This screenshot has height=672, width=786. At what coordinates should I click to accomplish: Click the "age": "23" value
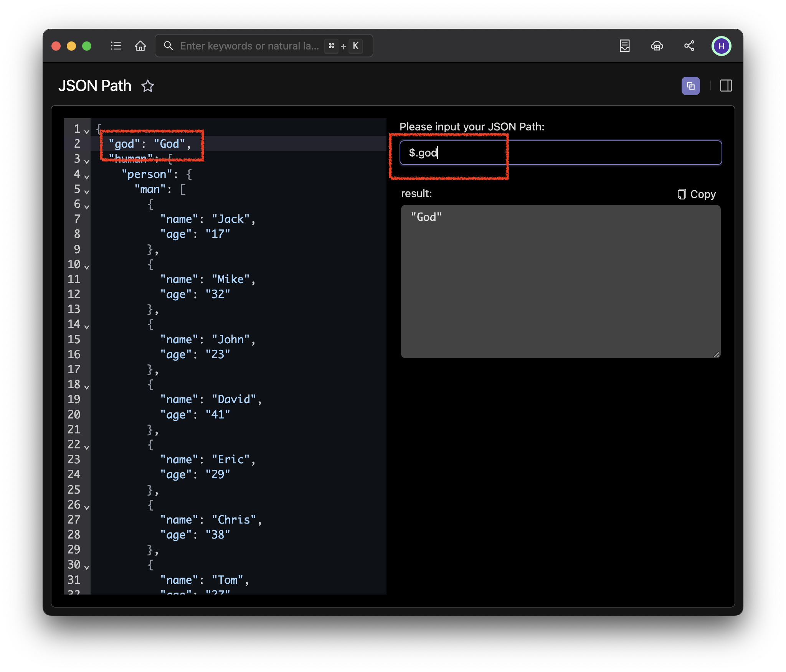[x=218, y=354]
